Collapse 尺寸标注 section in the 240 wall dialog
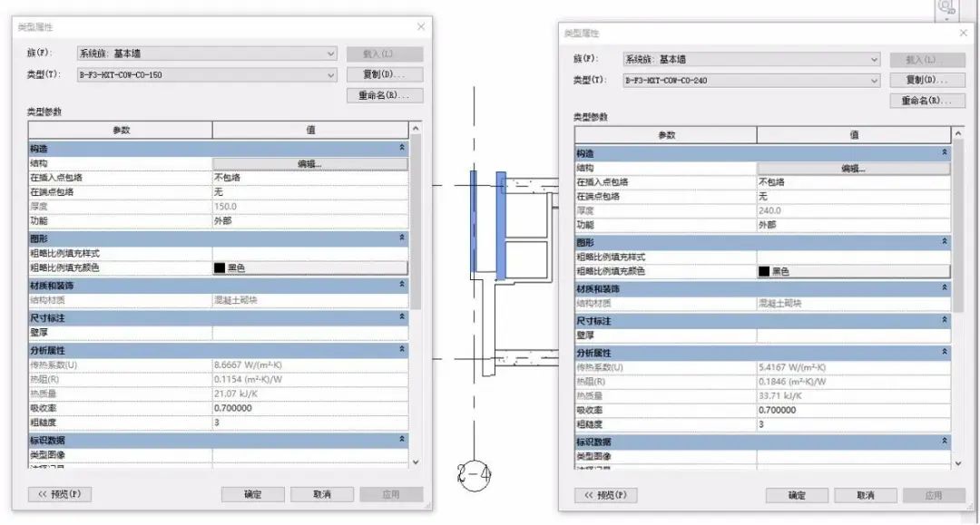Viewport: 980px width, 525px height. click(945, 320)
